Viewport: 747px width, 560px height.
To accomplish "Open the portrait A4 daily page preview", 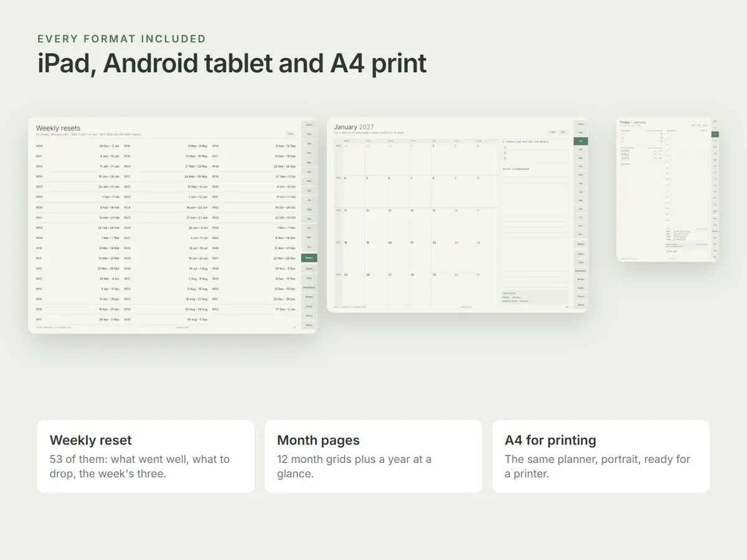I will pos(667,189).
